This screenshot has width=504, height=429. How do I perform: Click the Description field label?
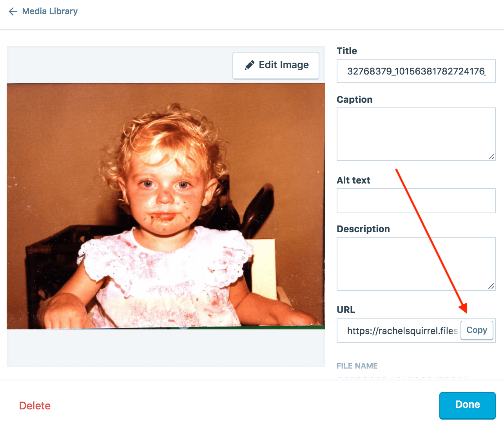tap(363, 229)
